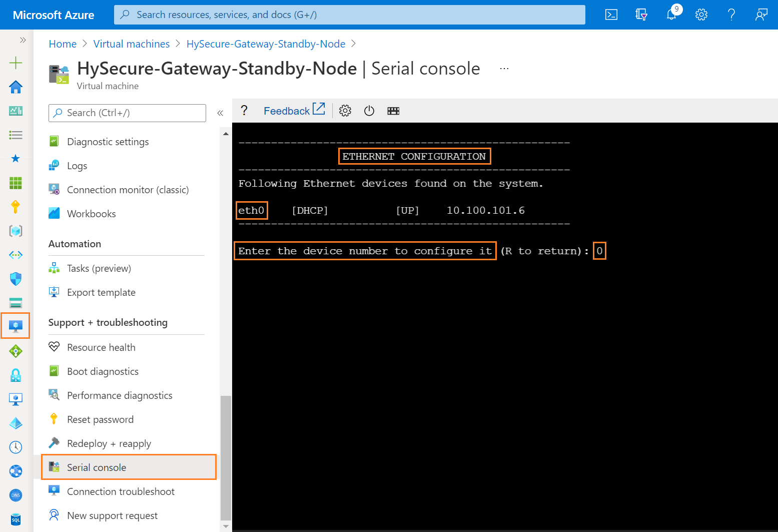Image resolution: width=778 pixels, height=532 pixels.
Task: Click the 10.100.101.6 IP address text
Action: (x=485, y=210)
